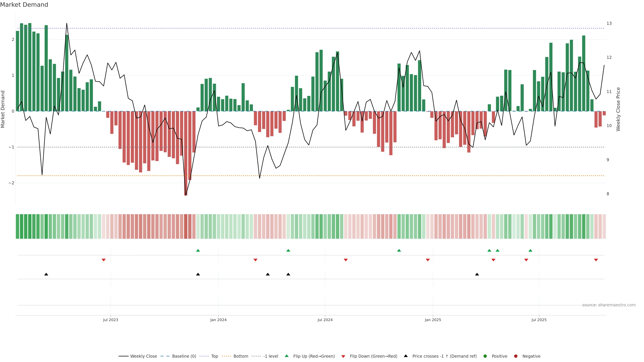Click the dark red Negative legend dot
This screenshot has height=362, width=644.
pos(516,356)
